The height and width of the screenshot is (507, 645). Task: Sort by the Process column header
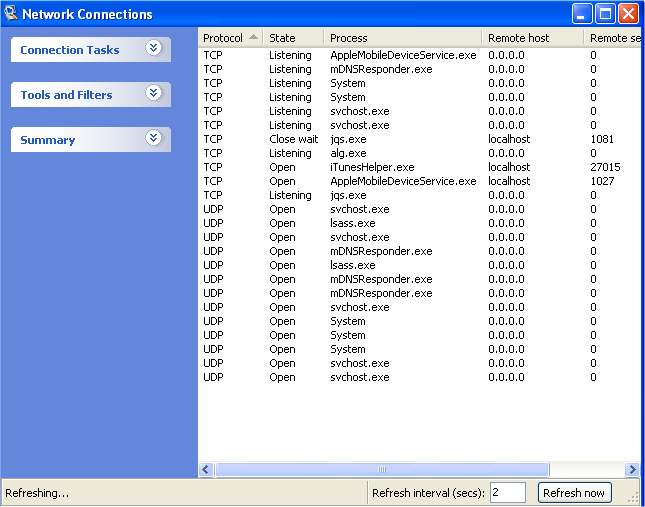point(403,38)
